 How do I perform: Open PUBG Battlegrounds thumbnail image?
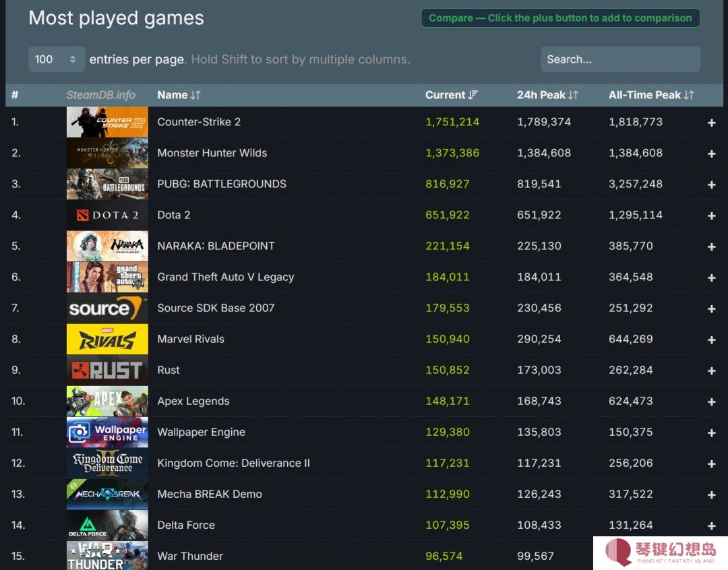click(107, 185)
